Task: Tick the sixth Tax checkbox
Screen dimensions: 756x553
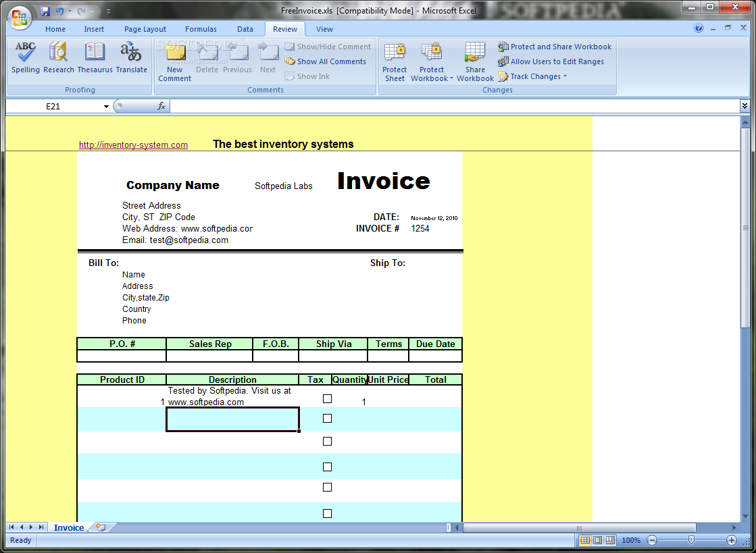Action: (x=328, y=513)
